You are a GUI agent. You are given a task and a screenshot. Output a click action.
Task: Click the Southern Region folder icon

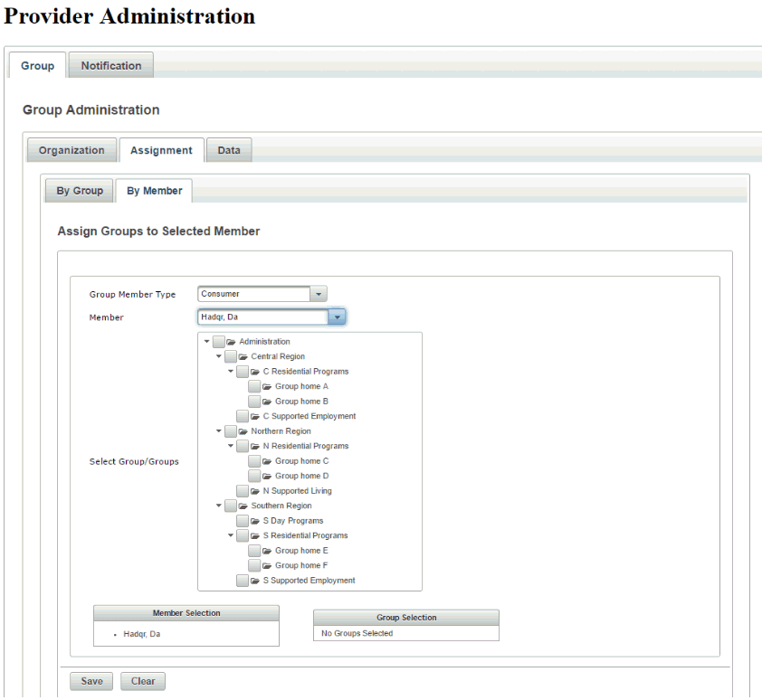pos(243,506)
